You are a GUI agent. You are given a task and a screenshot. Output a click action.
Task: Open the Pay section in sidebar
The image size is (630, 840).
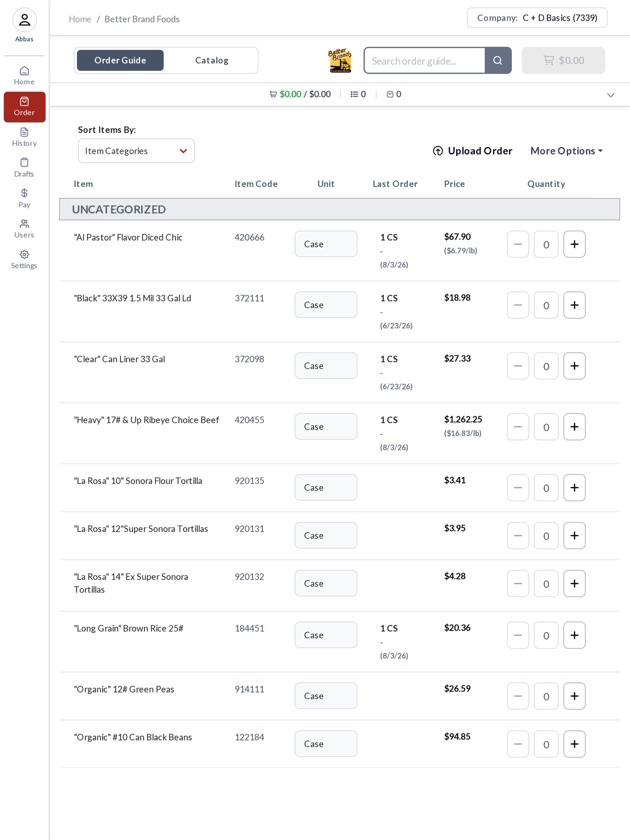click(x=24, y=199)
